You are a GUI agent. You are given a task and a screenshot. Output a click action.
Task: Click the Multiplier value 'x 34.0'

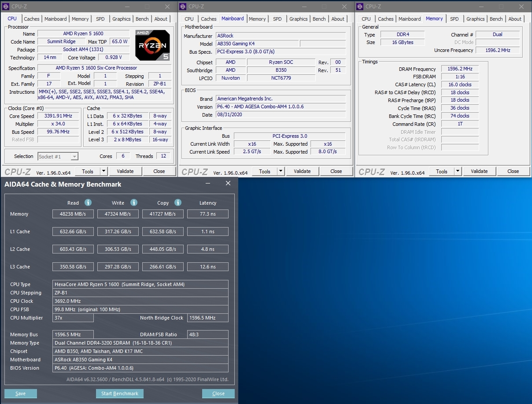coord(59,124)
